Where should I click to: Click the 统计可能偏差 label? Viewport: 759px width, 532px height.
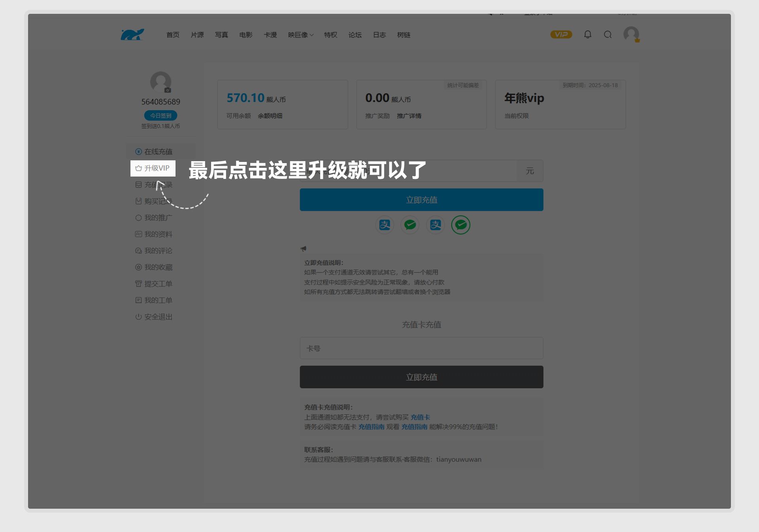(x=463, y=85)
